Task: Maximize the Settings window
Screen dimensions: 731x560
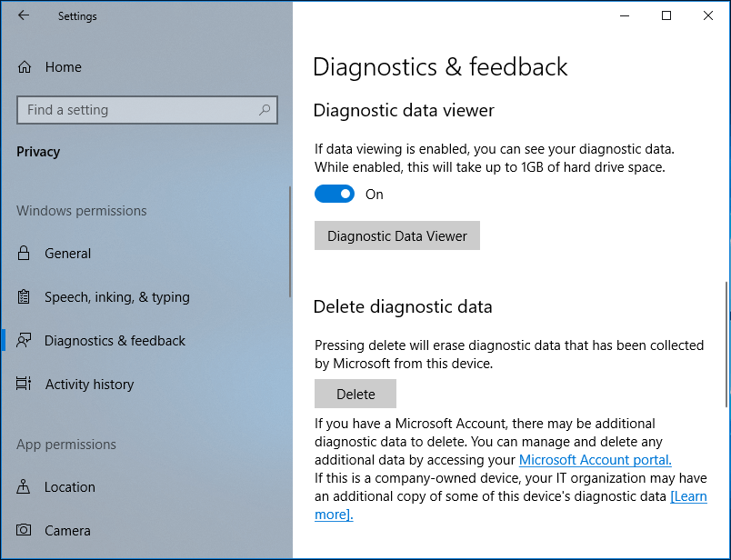Action: tap(666, 15)
